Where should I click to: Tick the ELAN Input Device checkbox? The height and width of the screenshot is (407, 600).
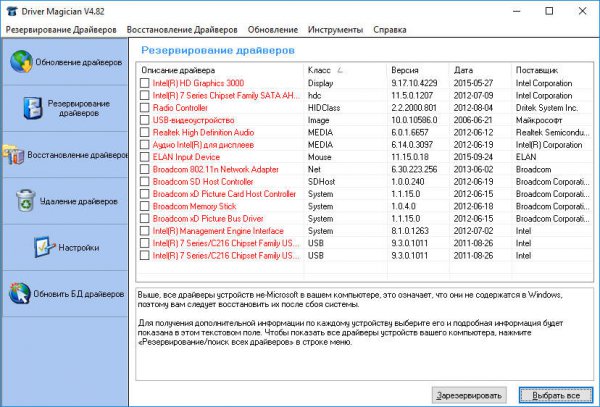tap(145, 157)
